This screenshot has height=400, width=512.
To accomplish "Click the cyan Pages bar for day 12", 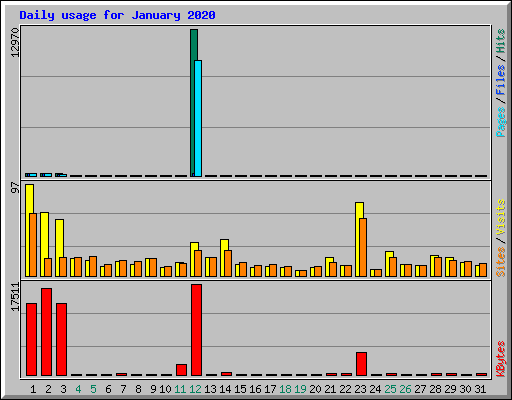I will (198, 118).
